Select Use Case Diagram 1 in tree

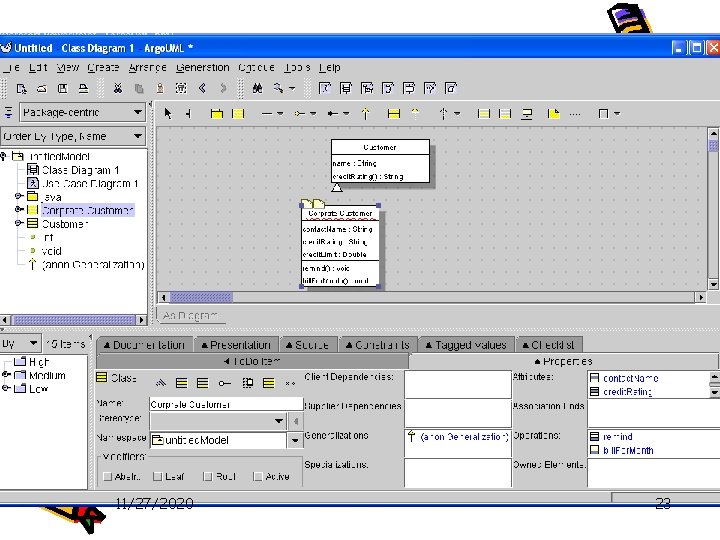(x=90, y=184)
